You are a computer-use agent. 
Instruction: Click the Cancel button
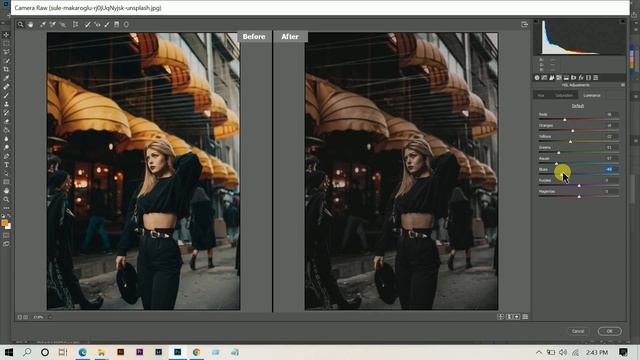(578, 331)
